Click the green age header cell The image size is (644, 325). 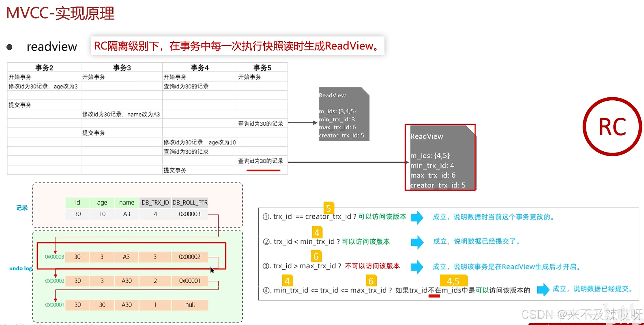click(102, 202)
